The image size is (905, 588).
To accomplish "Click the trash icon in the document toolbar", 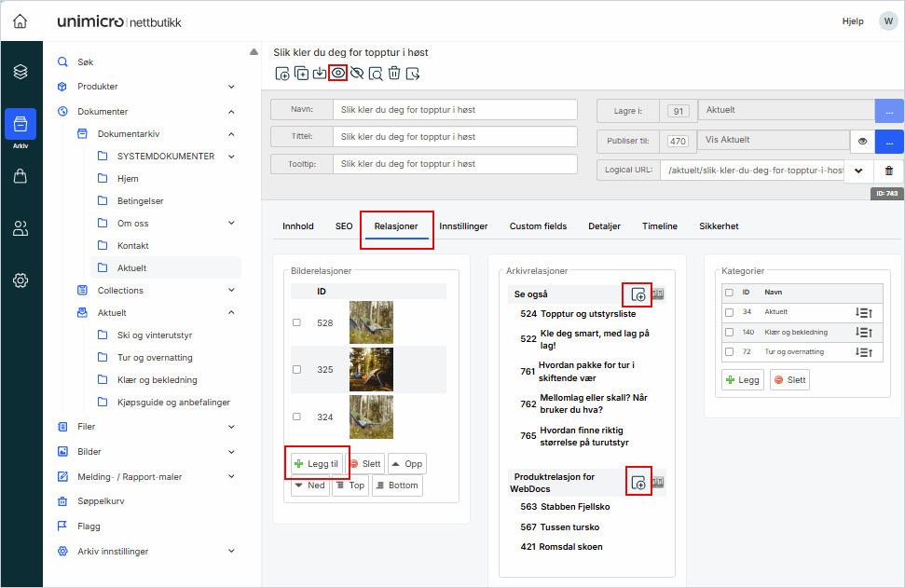I will pyautogui.click(x=394, y=73).
